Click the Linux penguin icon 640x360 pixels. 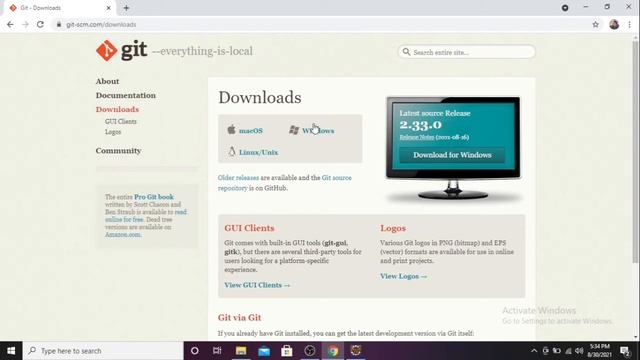[x=232, y=151]
